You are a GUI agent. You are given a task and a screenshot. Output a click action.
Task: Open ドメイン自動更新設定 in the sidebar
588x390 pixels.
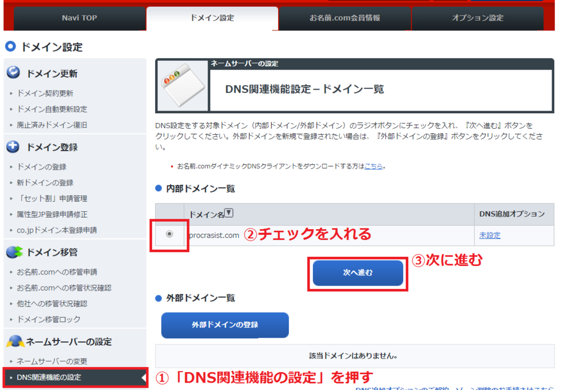(x=52, y=109)
